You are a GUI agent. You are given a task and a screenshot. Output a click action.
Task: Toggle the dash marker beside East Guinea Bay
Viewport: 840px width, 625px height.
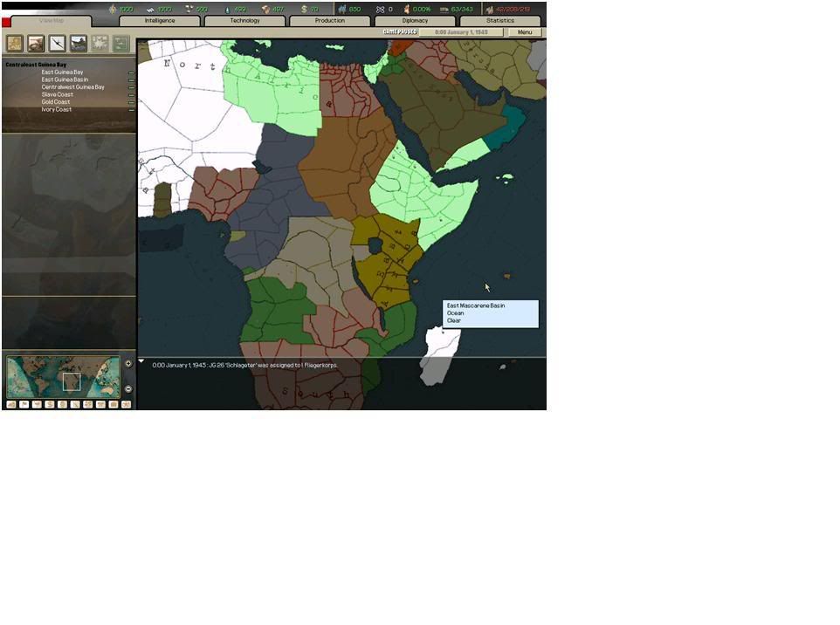pyautogui.click(x=132, y=72)
